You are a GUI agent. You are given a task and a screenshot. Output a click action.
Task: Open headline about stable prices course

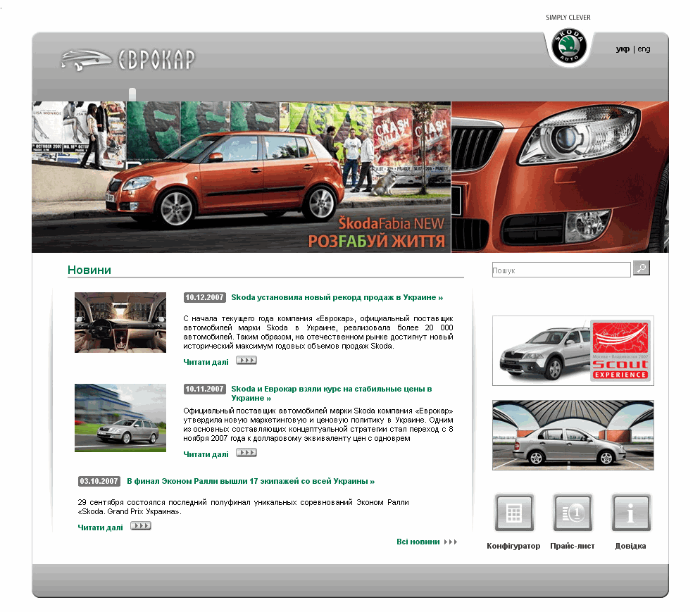(x=331, y=393)
